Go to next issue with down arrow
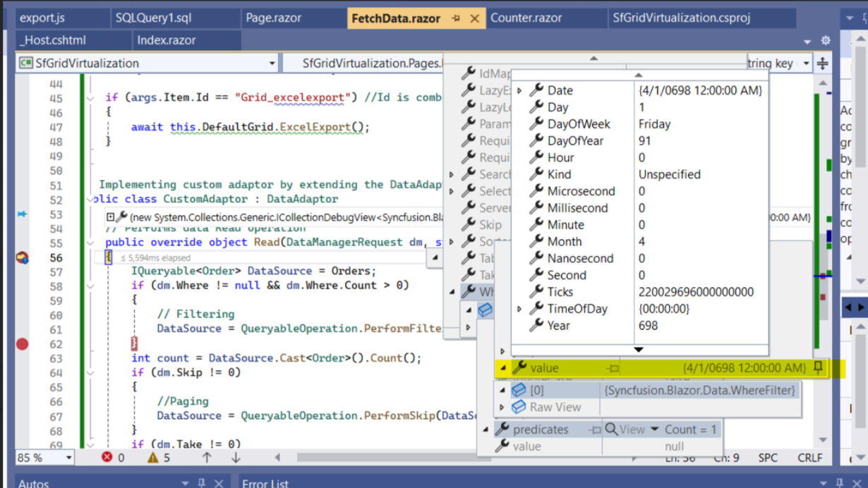This screenshot has height=488, width=868. click(x=236, y=458)
